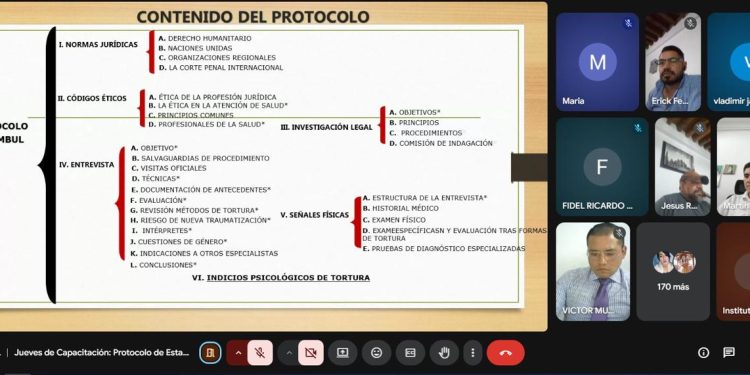Click 'V. SEÑALES FÍSICAS' heading
This screenshot has width=750, height=375.
315,215
